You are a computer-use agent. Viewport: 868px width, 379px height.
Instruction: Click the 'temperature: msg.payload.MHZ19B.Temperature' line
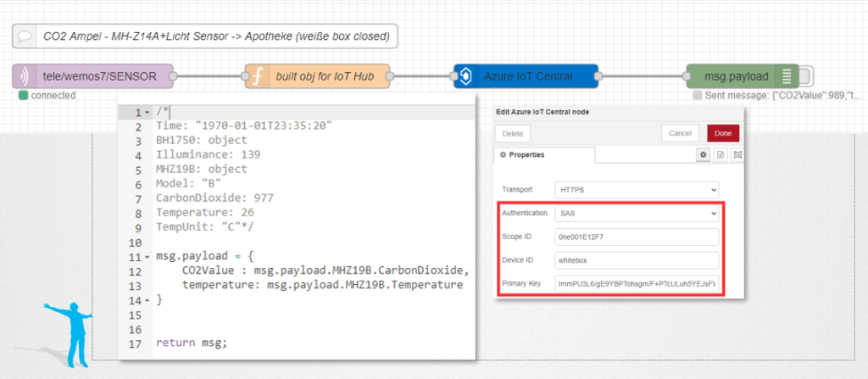(322, 286)
